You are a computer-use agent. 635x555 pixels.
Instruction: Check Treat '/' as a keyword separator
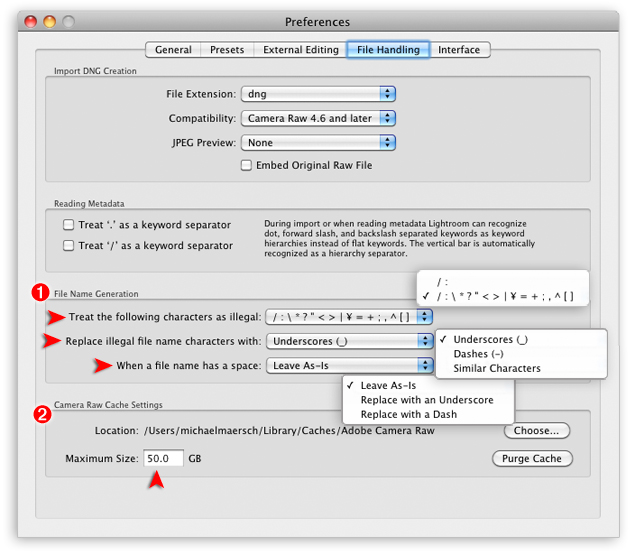tap(68, 245)
